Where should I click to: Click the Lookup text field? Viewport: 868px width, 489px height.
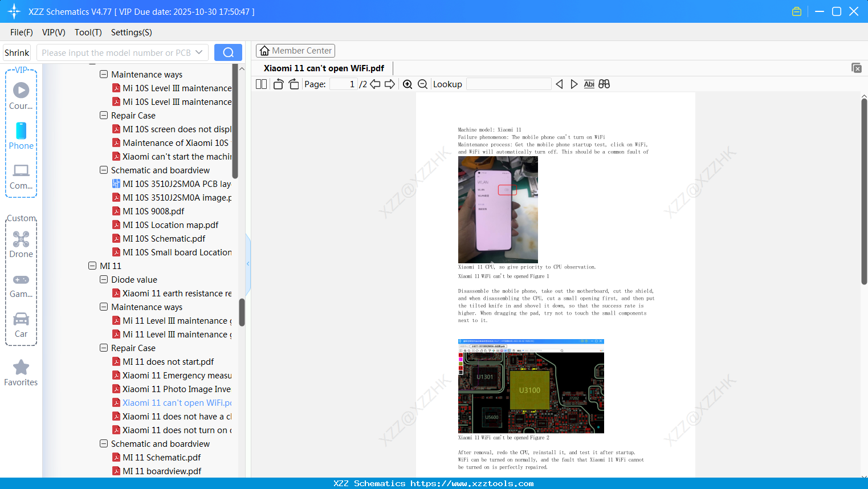click(508, 84)
